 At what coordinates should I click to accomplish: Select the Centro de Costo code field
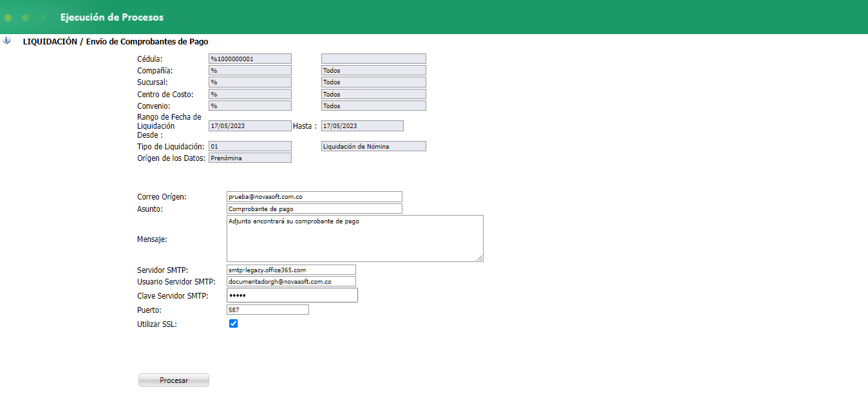coord(250,94)
